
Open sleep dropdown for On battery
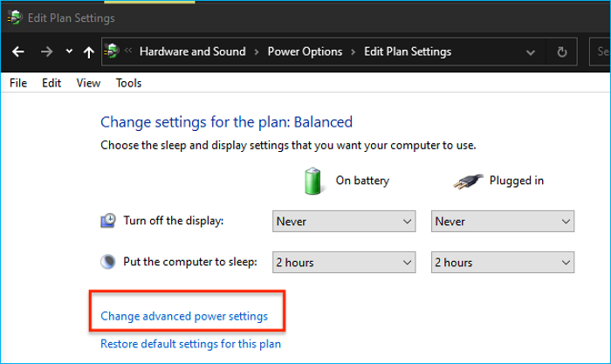(x=344, y=262)
